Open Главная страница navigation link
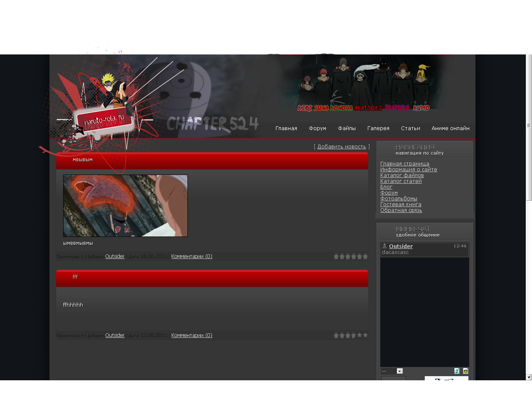The width and height of the screenshot is (532, 399). [x=405, y=164]
